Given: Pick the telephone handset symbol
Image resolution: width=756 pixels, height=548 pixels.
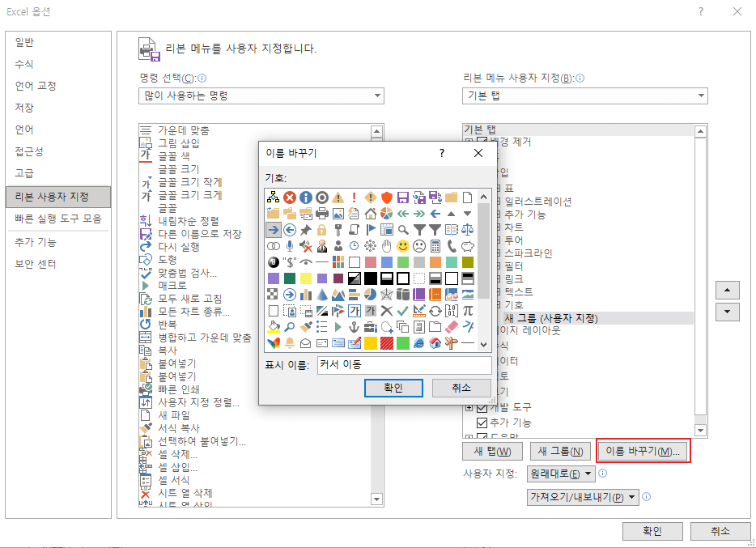Looking at the screenshot, I should pos(452,246).
